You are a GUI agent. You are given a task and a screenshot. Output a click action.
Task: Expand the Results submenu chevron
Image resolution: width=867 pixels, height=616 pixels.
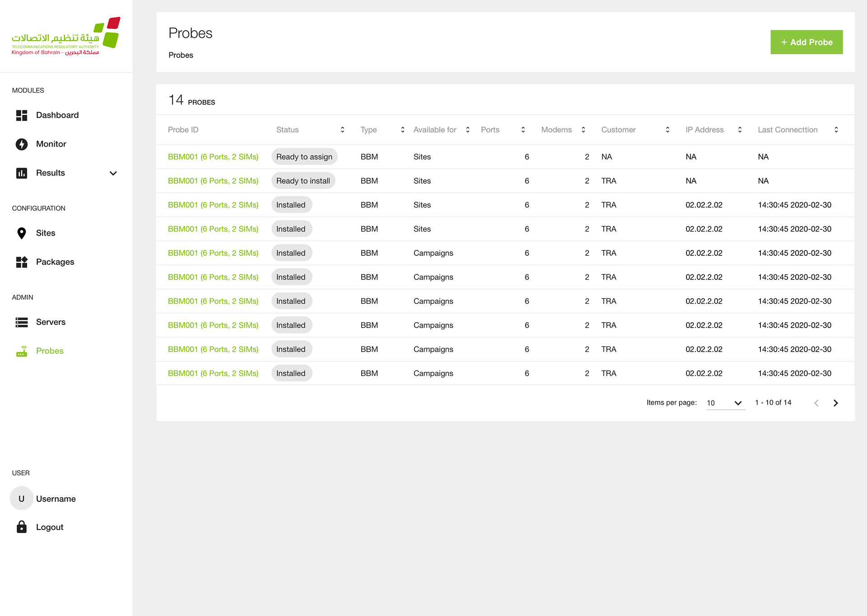[x=113, y=173]
